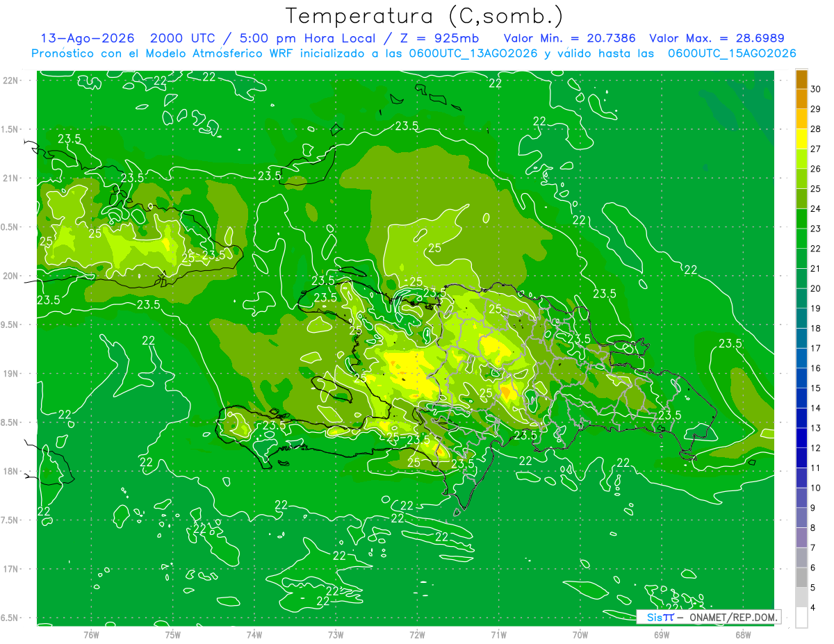Click legend value label 18
Viewport: 834px width, 644px height.
click(x=815, y=328)
